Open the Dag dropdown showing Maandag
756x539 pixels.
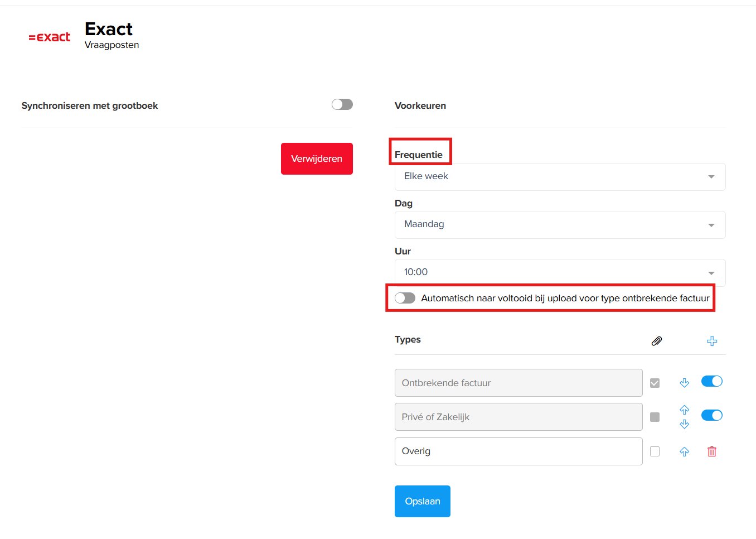pos(560,224)
